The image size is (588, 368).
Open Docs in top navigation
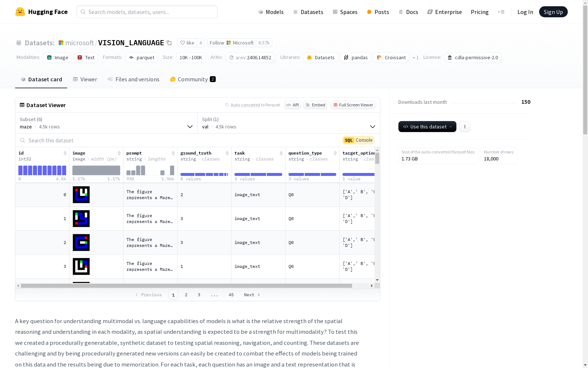point(408,12)
